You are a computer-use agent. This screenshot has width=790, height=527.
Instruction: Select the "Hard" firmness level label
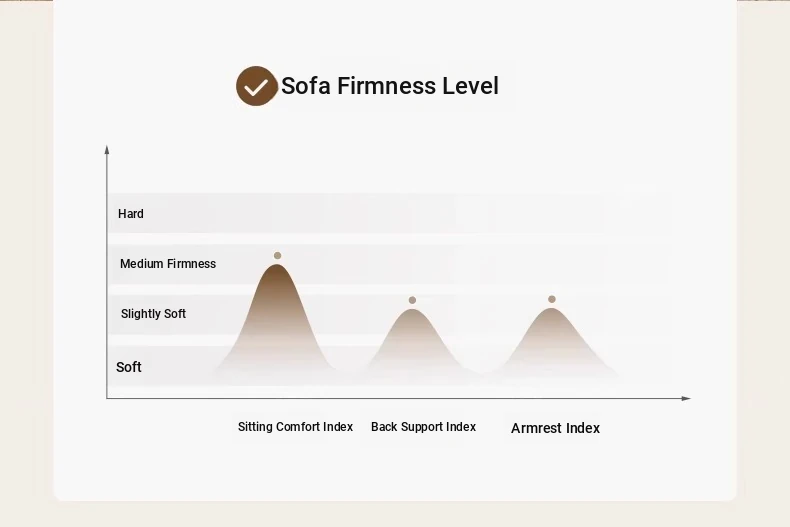131,214
